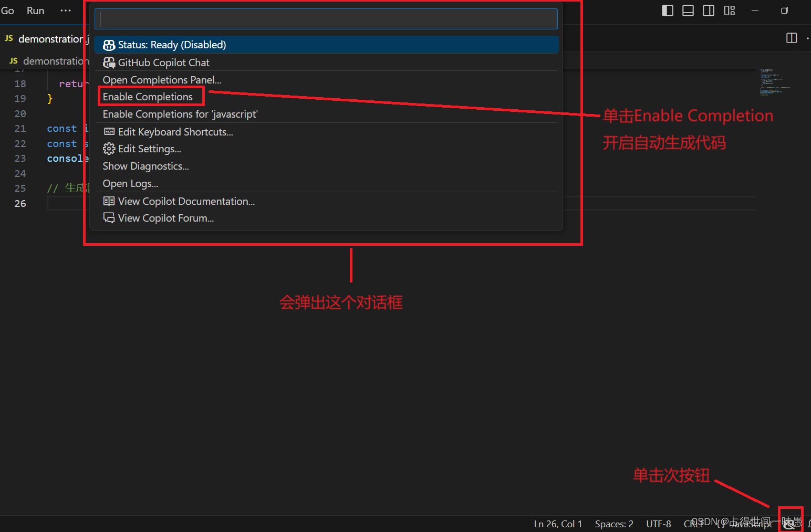Viewport: 811px width, 532px height.
Task: Click the CRLF end-of-line indicator
Action: [x=694, y=524]
